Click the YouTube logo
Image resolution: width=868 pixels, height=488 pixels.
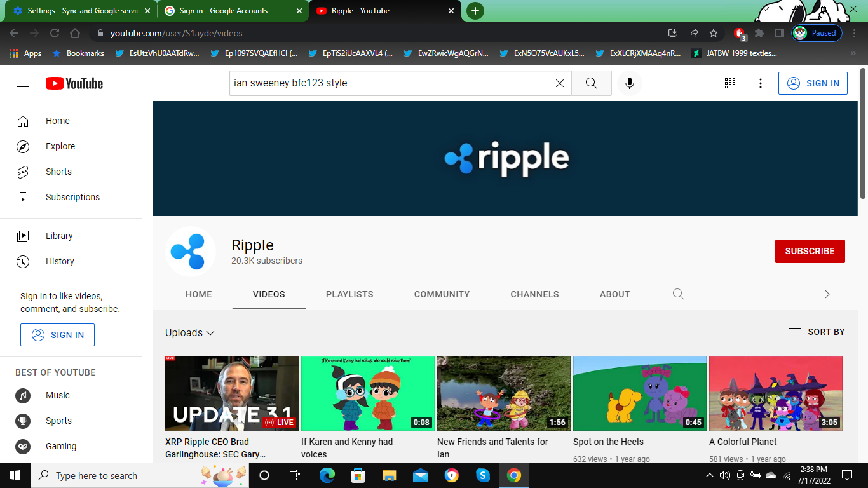tap(74, 83)
